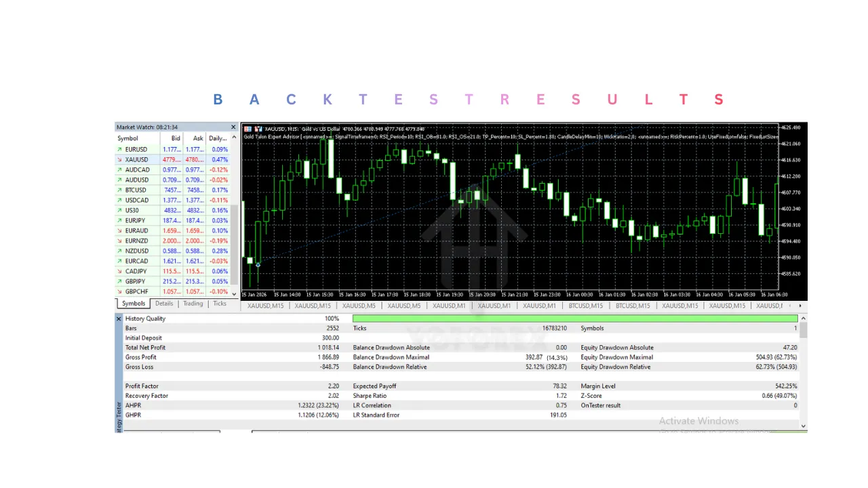Screen dimensions: 868x488
Task: Click the blue icon beside XAUUSD chart title
Action: tap(258, 129)
